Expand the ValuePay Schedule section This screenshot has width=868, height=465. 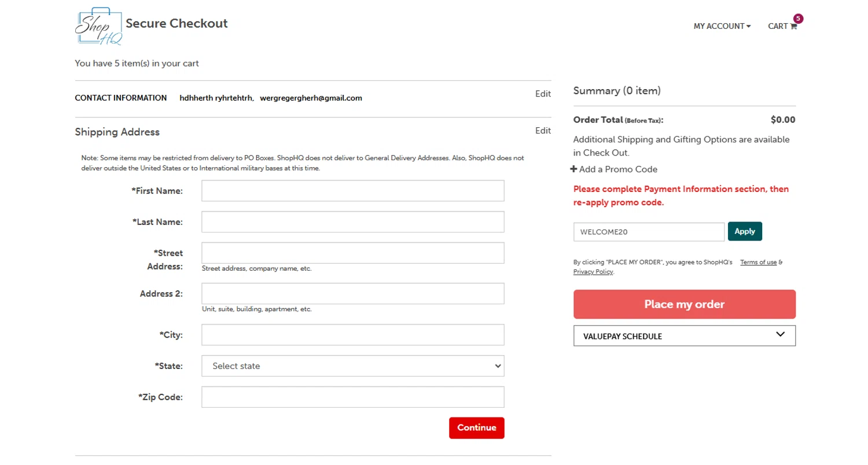[684, 336]
